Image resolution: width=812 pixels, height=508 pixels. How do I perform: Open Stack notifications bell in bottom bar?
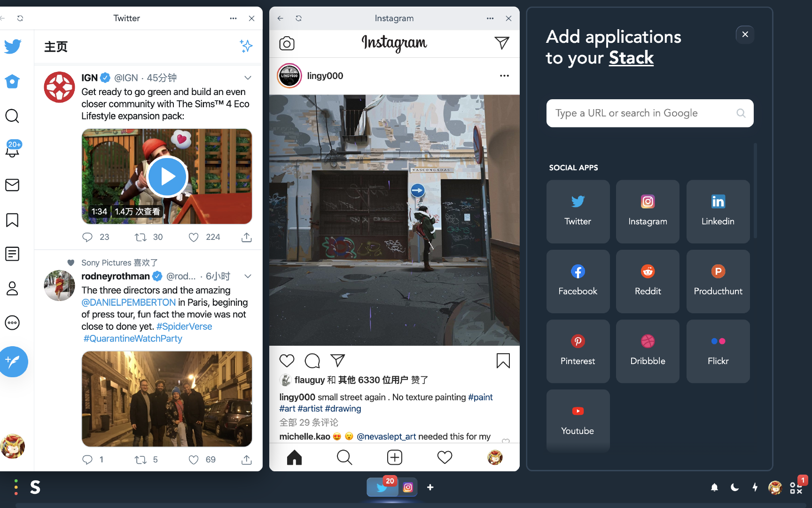pyautogui.click(x=714, y=487)
